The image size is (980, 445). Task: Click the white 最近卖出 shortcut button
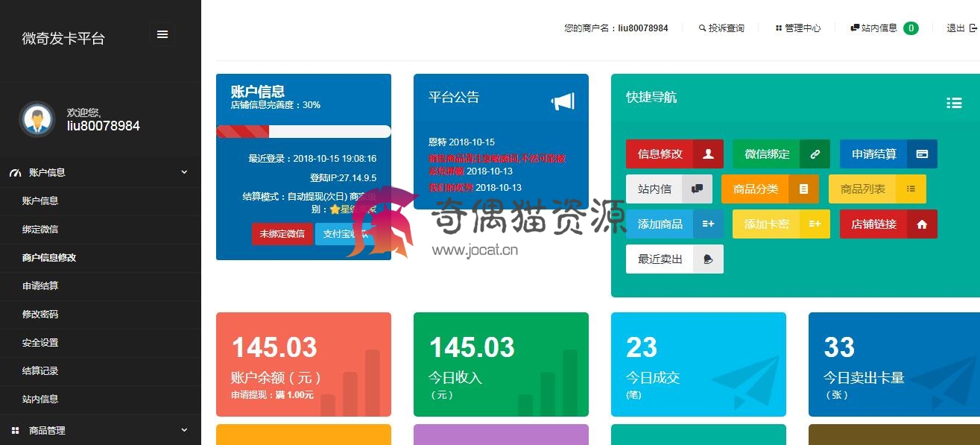click(674, 259)
